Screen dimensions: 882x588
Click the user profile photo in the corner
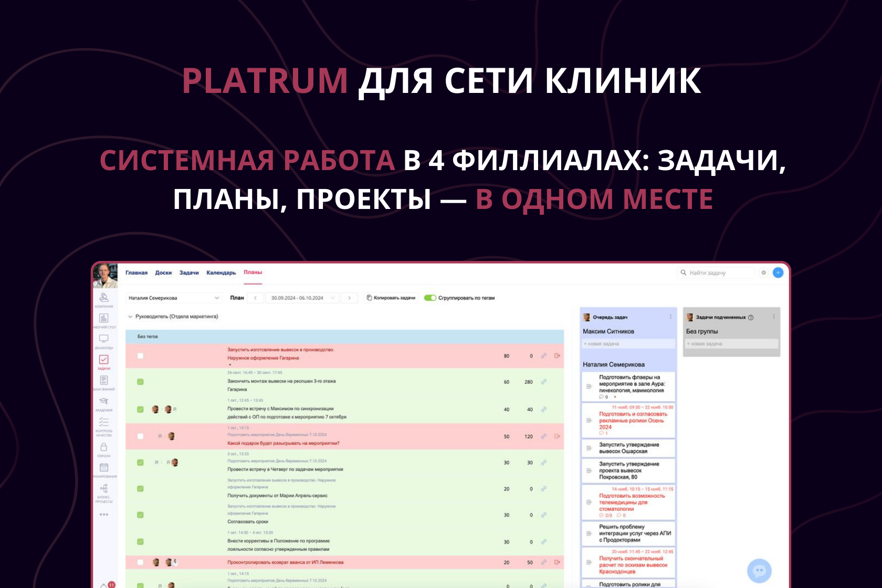pyautogui.click(x=105, y=276)
